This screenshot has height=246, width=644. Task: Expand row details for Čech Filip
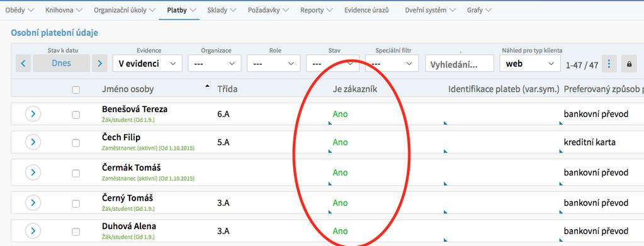click(33, 142)
